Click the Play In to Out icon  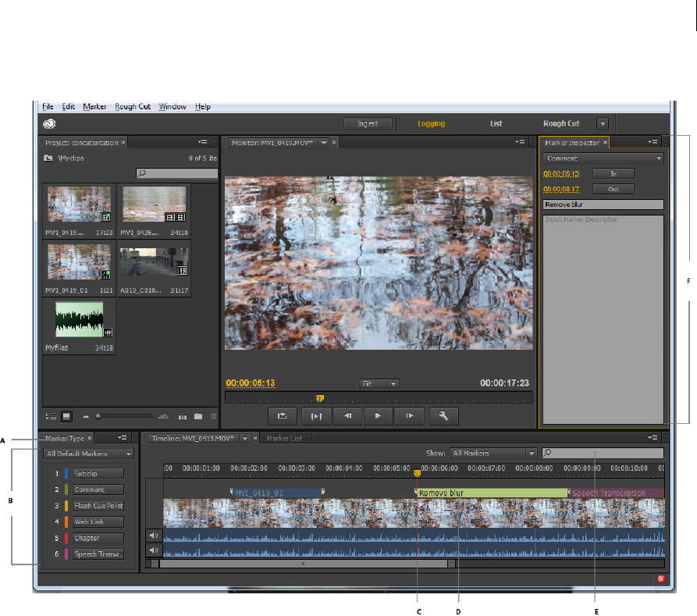tap(316, 416)
